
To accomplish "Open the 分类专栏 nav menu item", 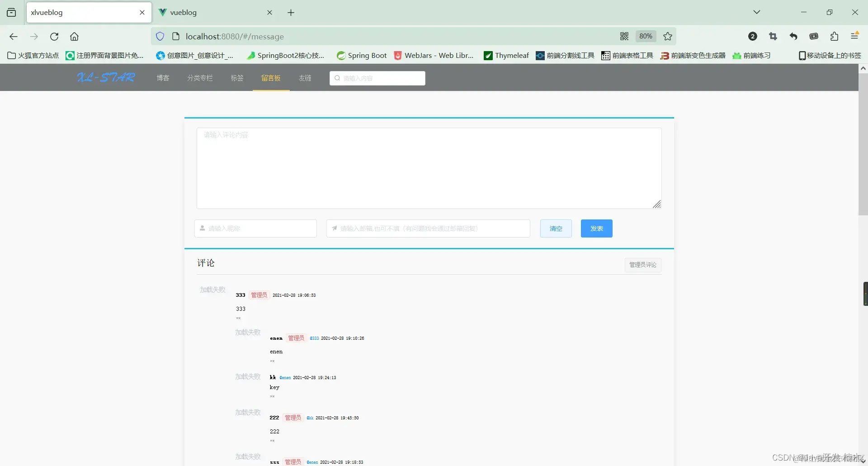I will (200, 78).
